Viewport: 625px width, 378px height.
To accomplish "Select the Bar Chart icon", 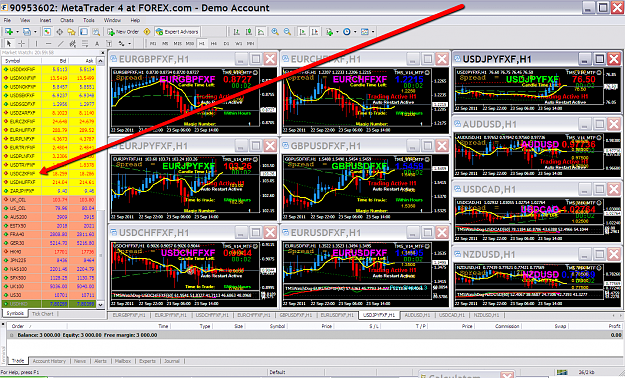I will pos(236,32).
